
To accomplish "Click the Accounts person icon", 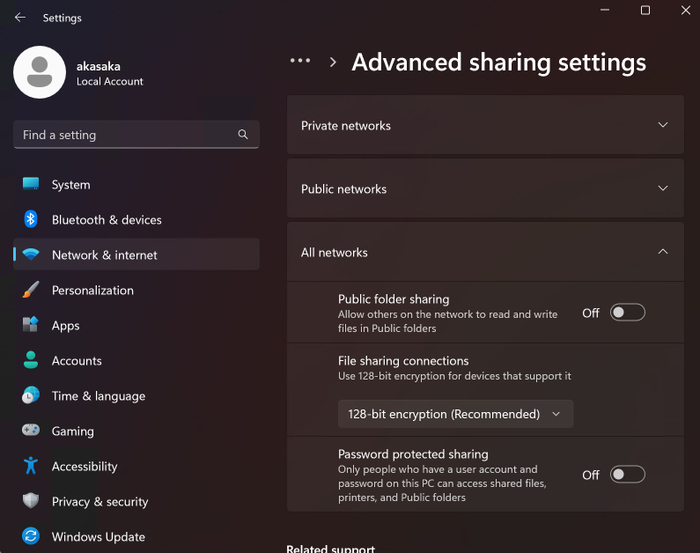I will 31,361.
